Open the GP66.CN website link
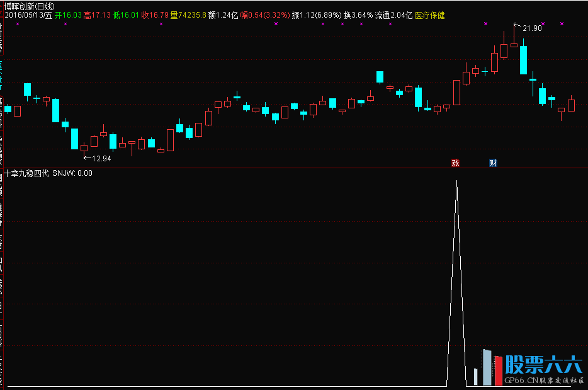This screenshot has width=588, height=390. (521, 381)
